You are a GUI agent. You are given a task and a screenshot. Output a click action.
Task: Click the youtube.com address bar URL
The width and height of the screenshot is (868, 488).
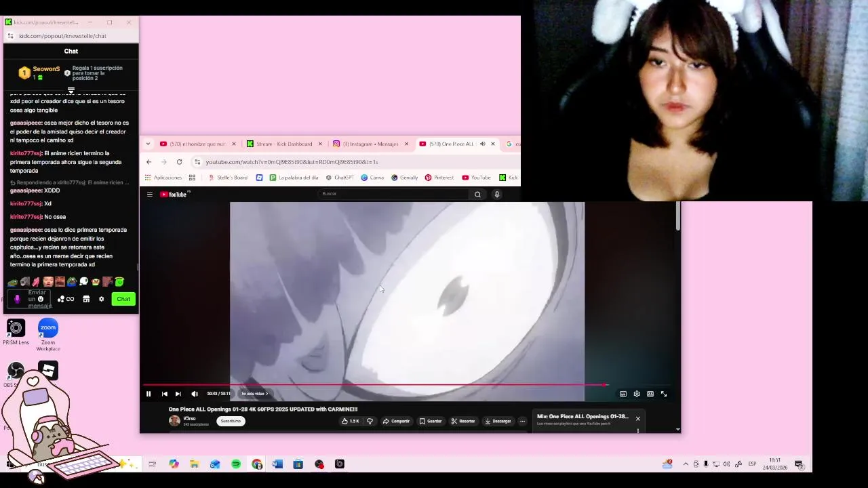pyautogui.click(x=292, y=162)
